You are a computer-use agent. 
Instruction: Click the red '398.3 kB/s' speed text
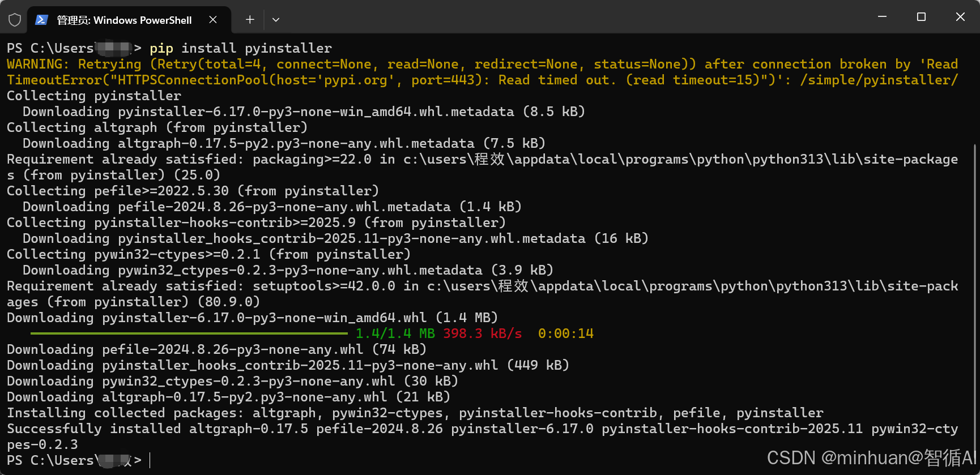coord(482,333)
